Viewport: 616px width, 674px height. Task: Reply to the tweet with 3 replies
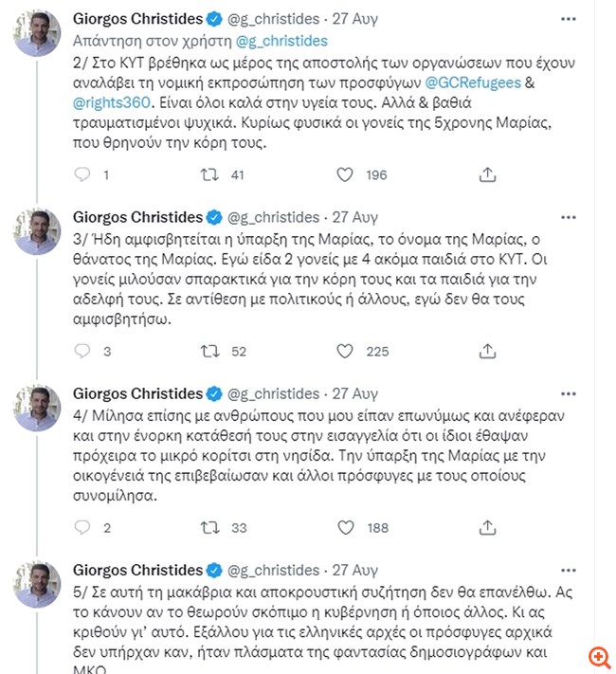pos(82,351)
